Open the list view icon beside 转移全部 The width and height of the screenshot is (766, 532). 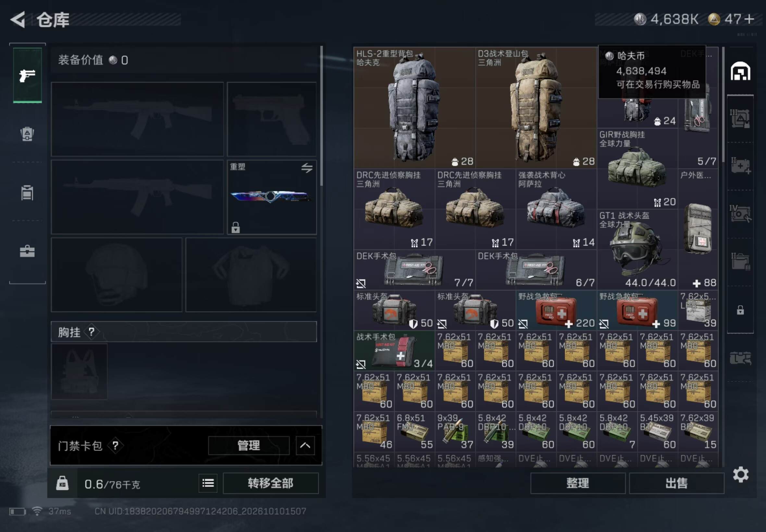tap(208, 483)
